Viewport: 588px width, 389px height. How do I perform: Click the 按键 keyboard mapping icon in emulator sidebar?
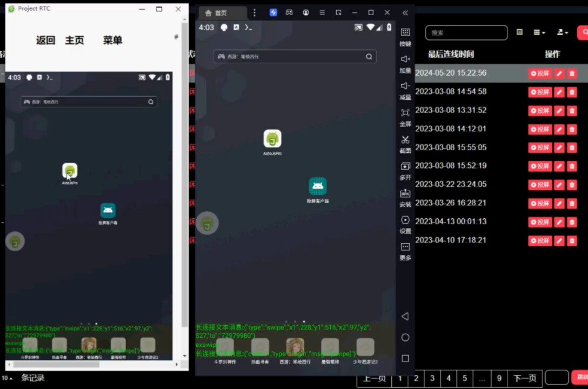tap(405, 32)
